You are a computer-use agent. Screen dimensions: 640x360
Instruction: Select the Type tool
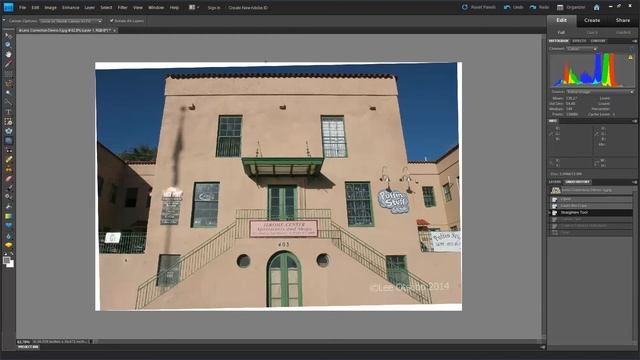click(8, 112)
